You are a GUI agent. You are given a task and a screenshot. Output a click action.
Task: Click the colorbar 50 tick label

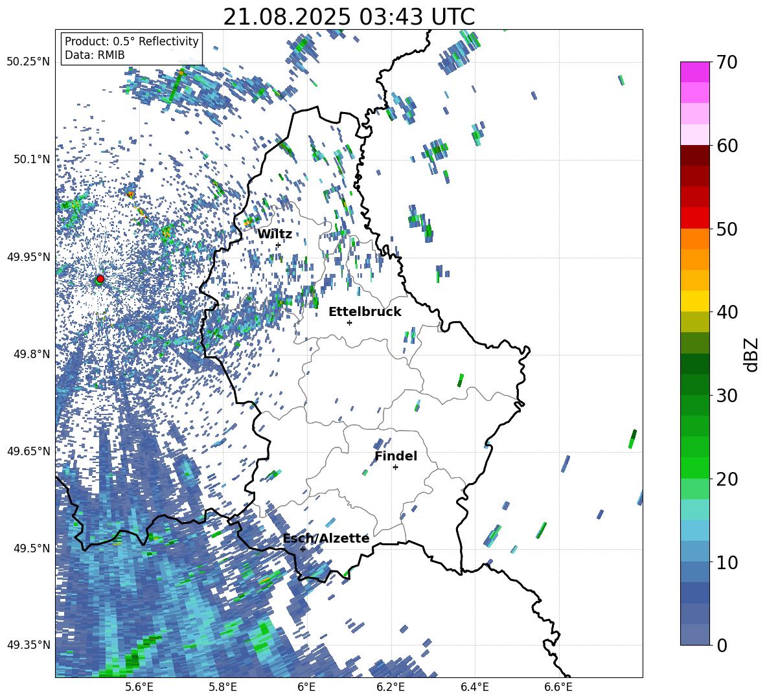pos(727,229)
